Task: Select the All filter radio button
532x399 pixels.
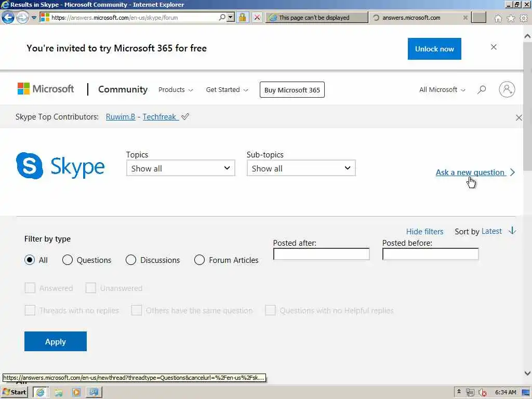Action: click(x=30, y=260)
